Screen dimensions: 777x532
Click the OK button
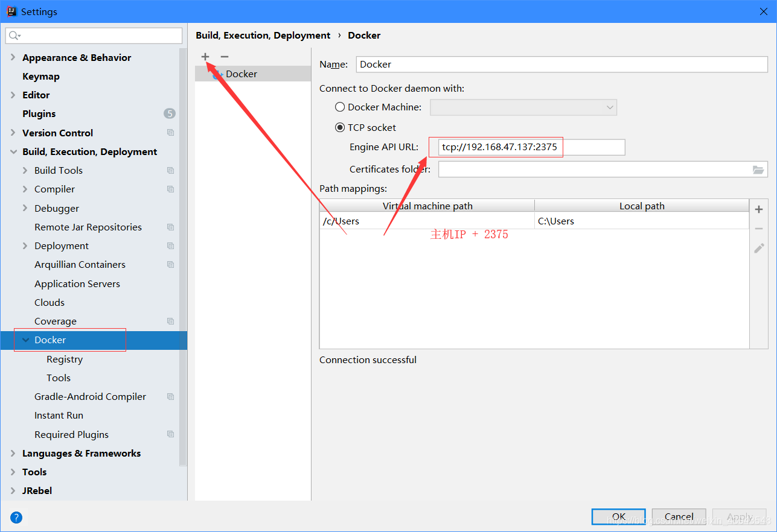619,516
